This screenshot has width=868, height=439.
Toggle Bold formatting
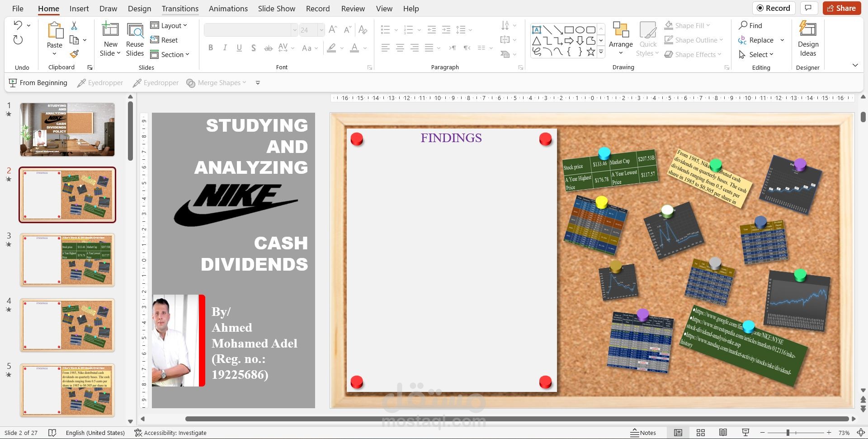pyautogui.click(x=211, y=48)
